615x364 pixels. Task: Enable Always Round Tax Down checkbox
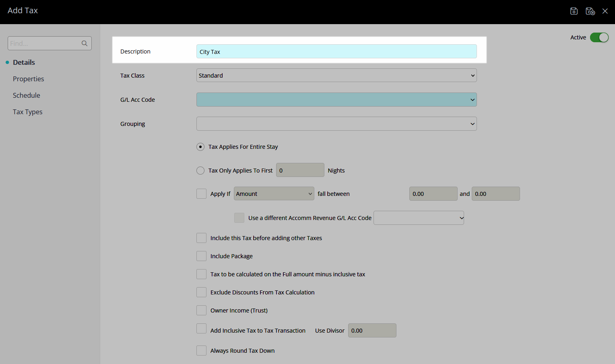[x=201, y=351]
